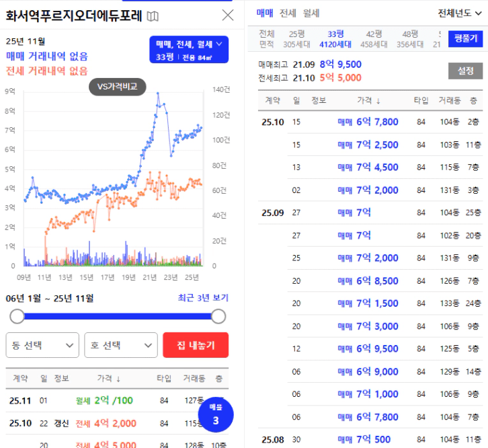Select the 25평 305세대 filter
The height and width of the screenshot is (448, 488).
[x=296, y=39]
